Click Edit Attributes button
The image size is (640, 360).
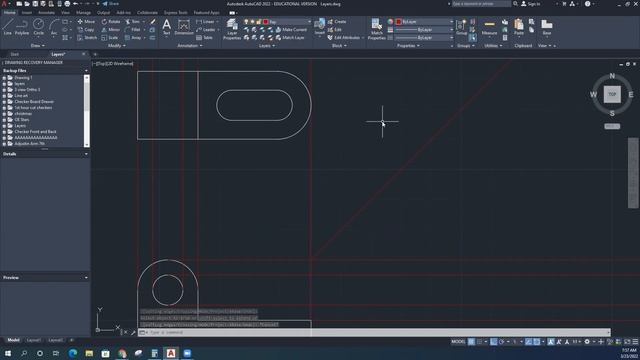click(x=344, y=38)
